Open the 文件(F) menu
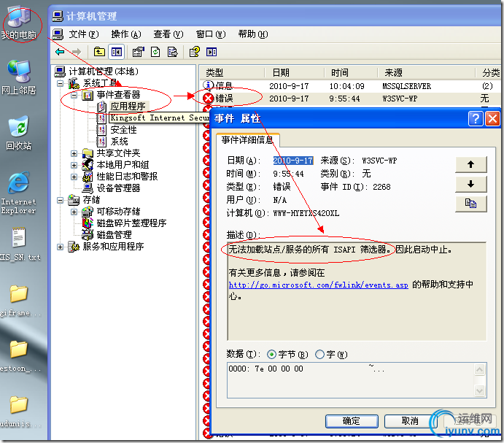The image size is (504, 443). point(84,34)
